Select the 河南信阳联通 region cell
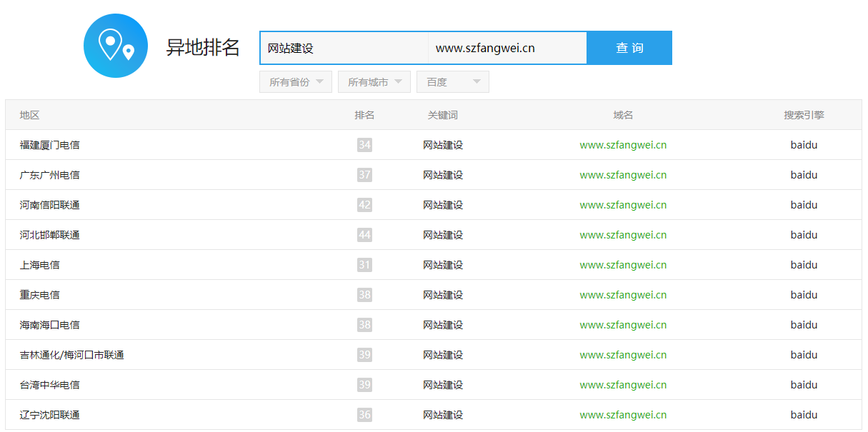This screenshot has height=432, width=868. [x=49, y=205]
